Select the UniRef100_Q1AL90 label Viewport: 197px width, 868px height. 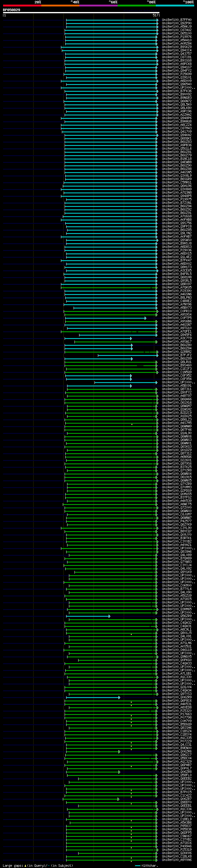point(176,433)
